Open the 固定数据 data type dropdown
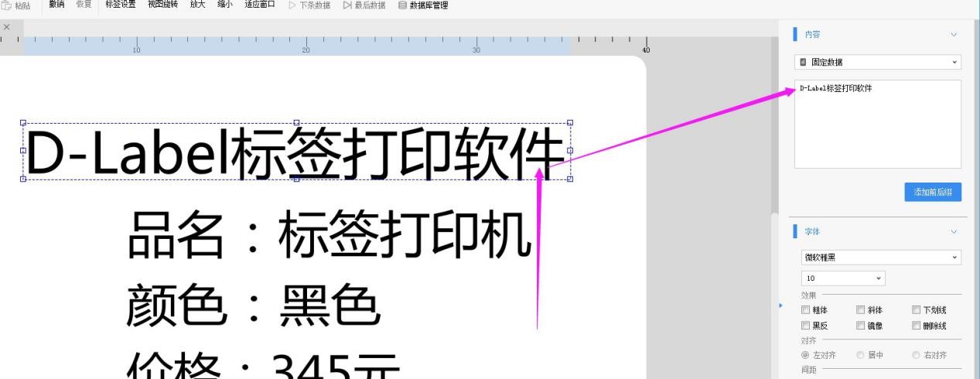This screenshot has width=980, height=379. [x=878, y=62]
